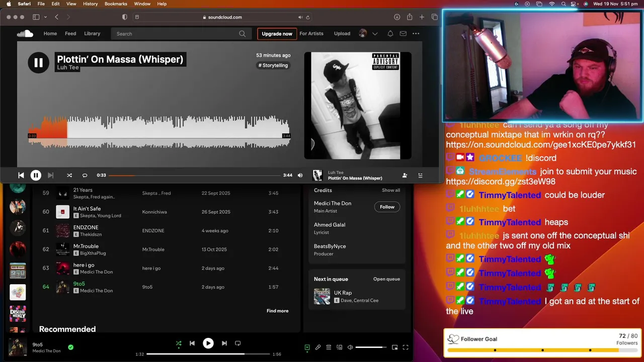The height and width of the screenshot is (362, 644).
Task: Play track 62 Mr.Trouble row
Action: pos(166,249)
